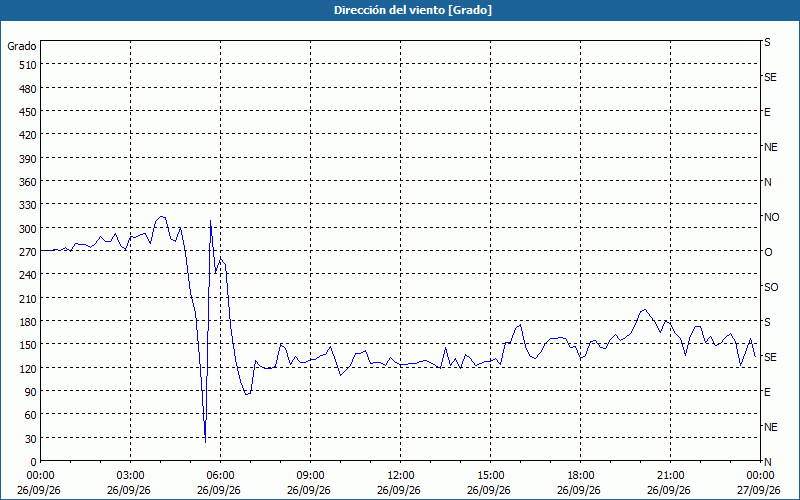The image size is (800, 500).
Task: Click the 'S' compass label level with 180
Action: pyautogui.click(x=767, y=322)
